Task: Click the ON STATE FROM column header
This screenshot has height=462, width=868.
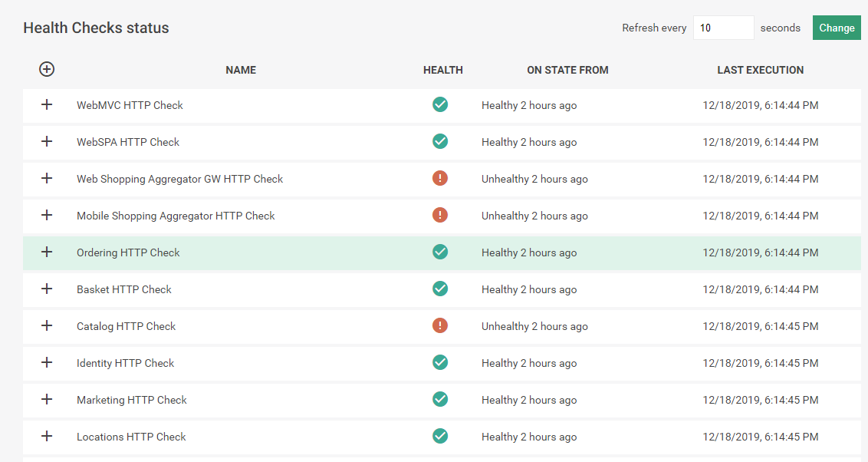Action: 567,70
